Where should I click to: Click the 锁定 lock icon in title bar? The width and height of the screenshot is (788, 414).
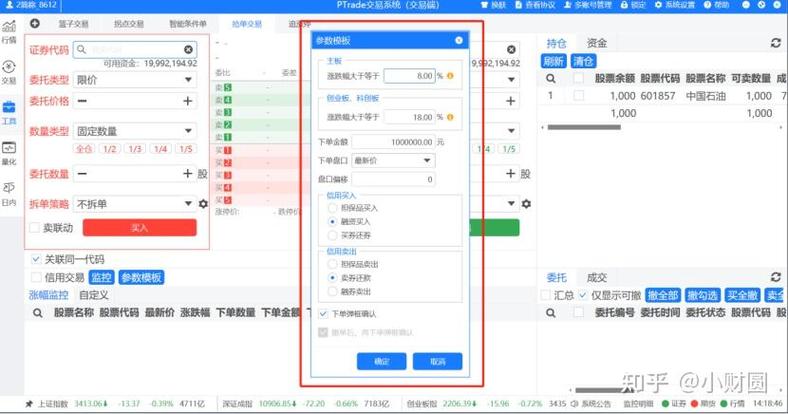tap(633, 5)
